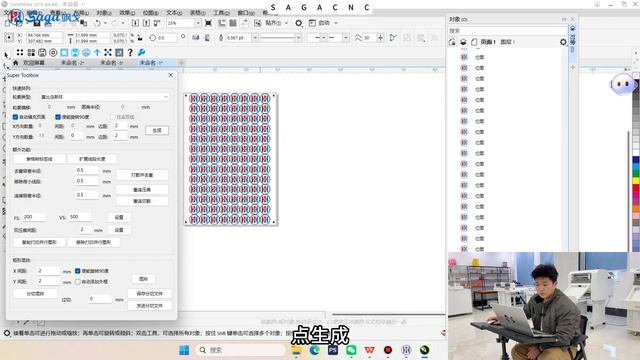The width and height of the screenshot is (640, 360).
Task: Pick the red swatch in color palette
Action: coord(636,189)
